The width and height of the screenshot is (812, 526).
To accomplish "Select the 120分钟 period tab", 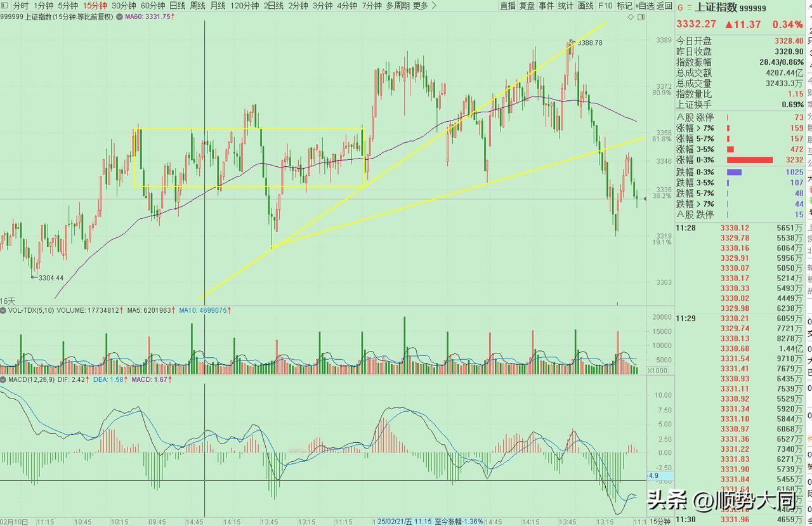I will [244, 6].
